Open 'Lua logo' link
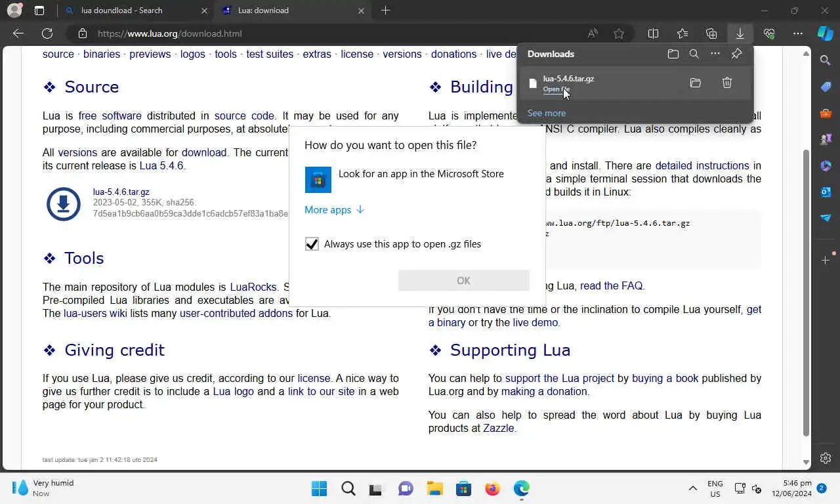Image resolution: width=840 pixels, height=504 pixels. tap(233, 391)
